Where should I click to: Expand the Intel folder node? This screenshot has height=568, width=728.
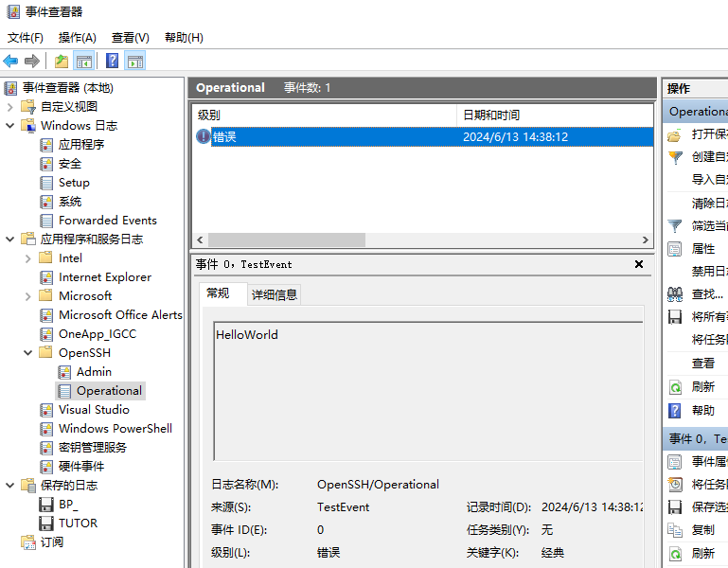(x=27, y=258)
